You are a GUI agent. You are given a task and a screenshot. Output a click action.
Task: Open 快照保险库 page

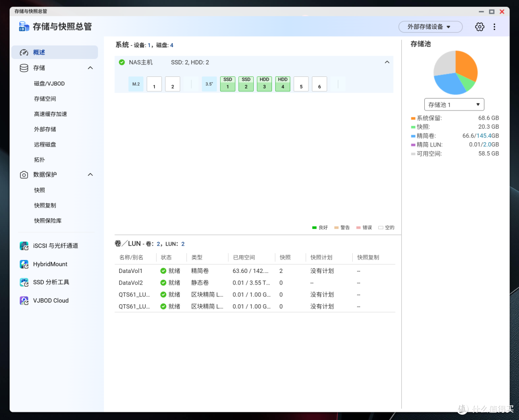(48, 221)
